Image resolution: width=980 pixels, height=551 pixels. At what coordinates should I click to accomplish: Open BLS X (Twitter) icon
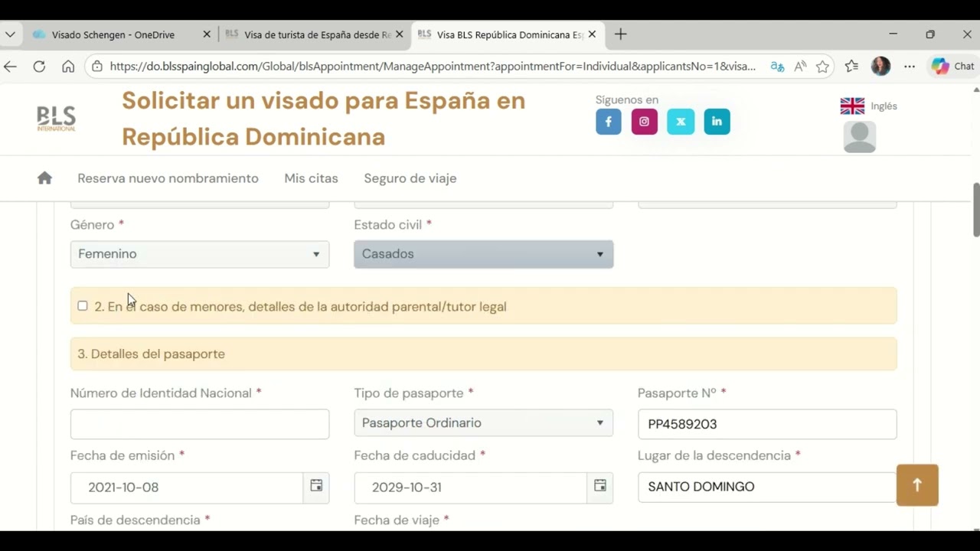coord(681,122)
